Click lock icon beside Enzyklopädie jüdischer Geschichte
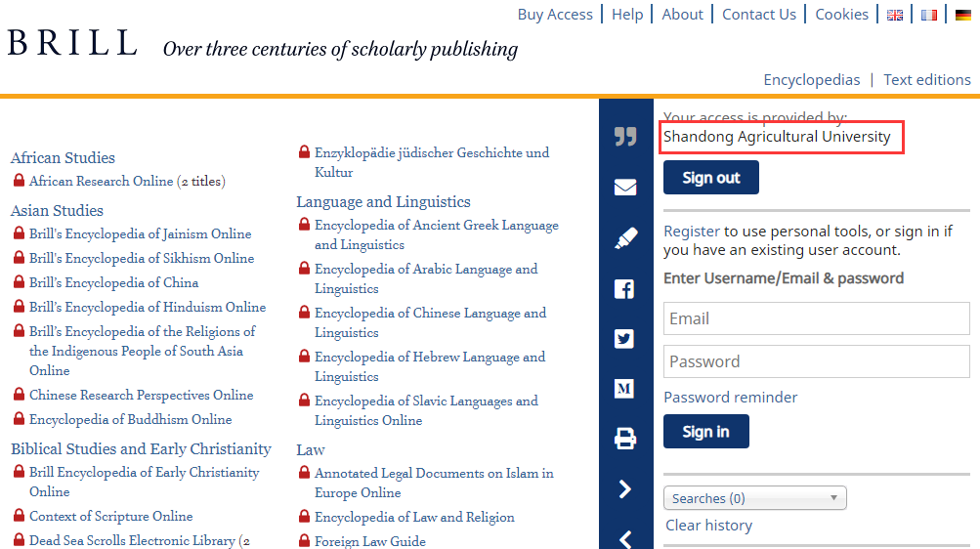Screen dimensions: 980x549 click(305, 151)
